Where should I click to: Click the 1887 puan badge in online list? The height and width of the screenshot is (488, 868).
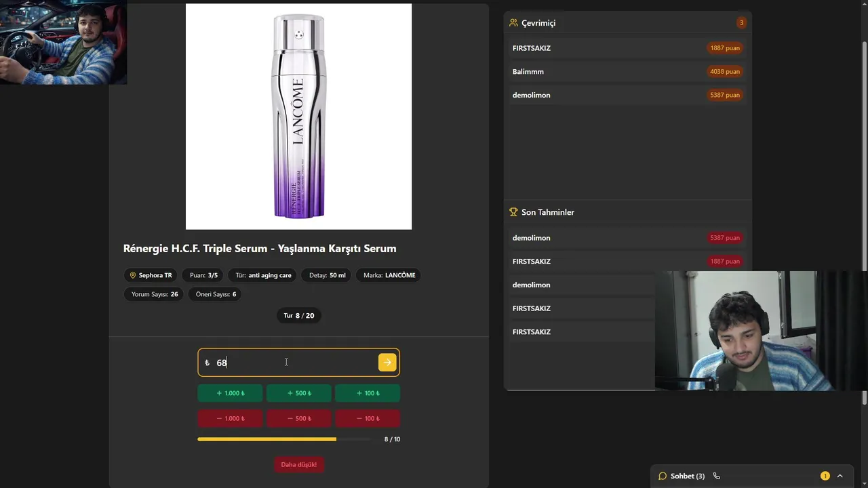[x=724, y=48]
